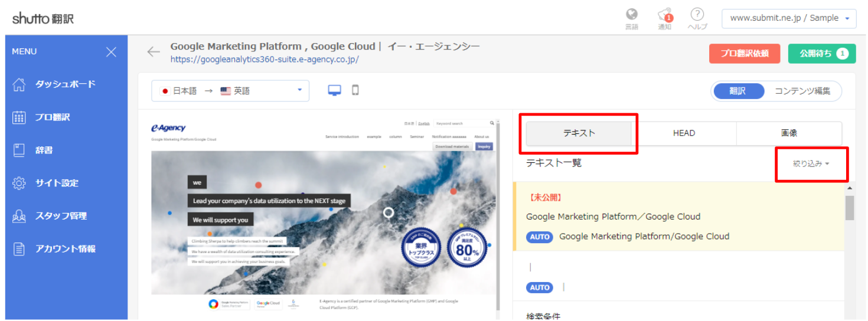Open the www.submit.ne.jp / Sample site dropdown
Image resolution: width=868 pixels, height=321 pixels.
pos(789,18)
